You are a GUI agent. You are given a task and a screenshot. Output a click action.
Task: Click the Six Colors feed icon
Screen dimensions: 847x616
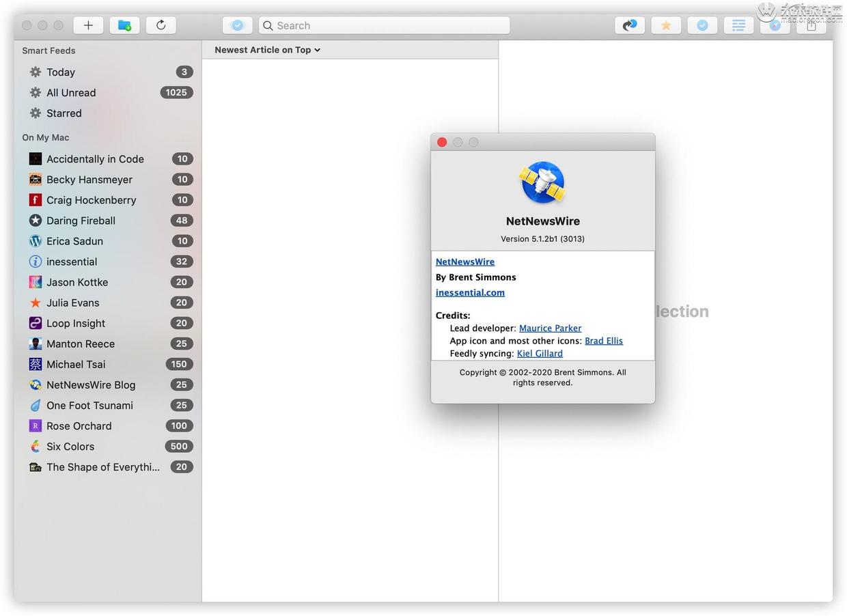(x=36, y=446)
